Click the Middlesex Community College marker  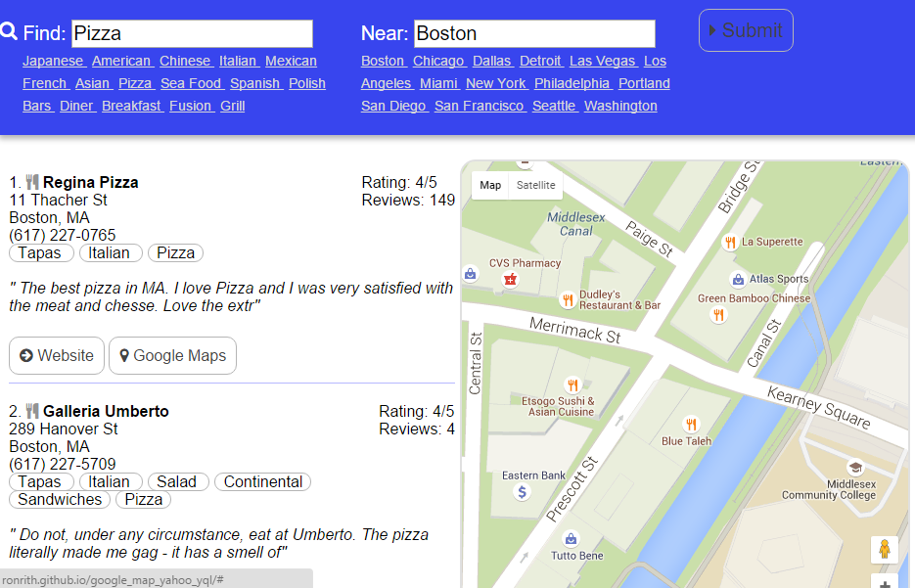tap(855, 468)
